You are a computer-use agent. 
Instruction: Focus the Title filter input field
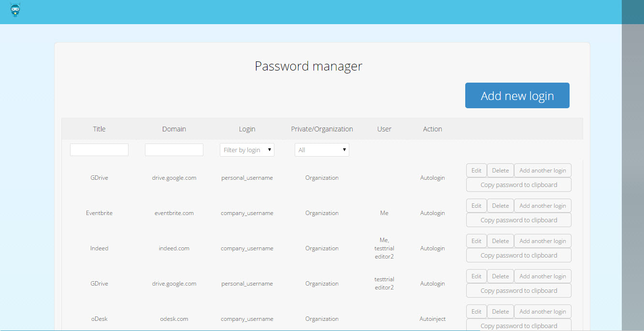click(x=99, y=150)
